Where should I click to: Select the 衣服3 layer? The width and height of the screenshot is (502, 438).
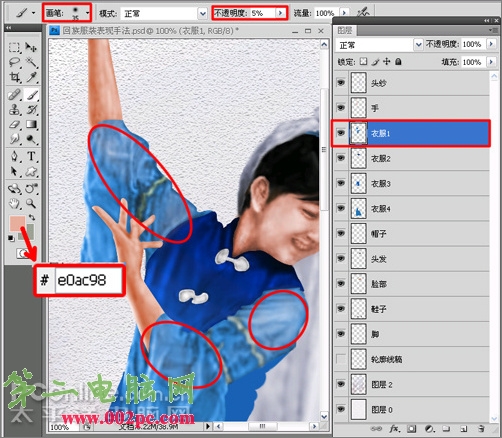coord(412,183)
